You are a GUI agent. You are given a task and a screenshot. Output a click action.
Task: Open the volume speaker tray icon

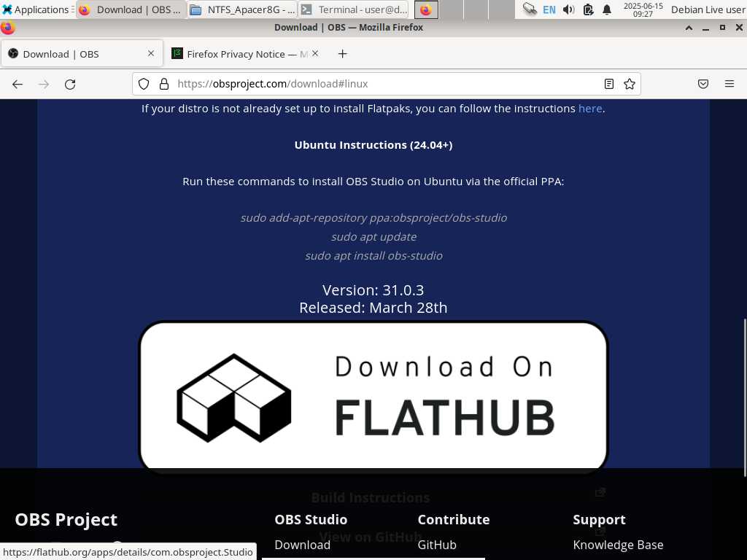(569, 9)
